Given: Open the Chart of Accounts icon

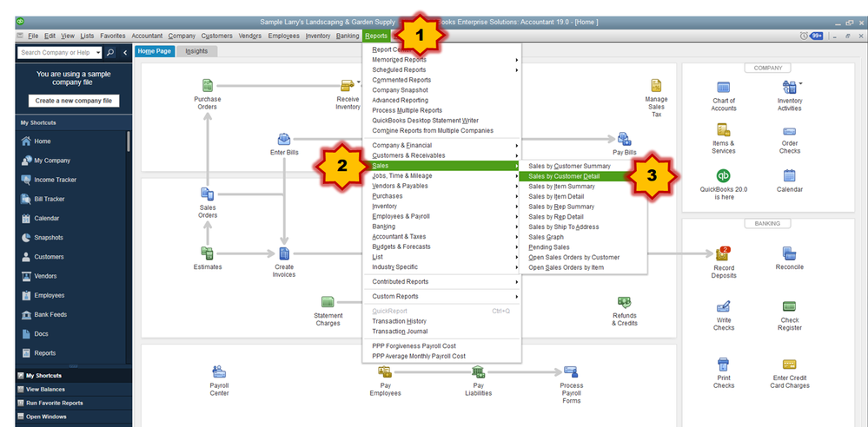Looking at the screenshot, I should click(724, 88).
